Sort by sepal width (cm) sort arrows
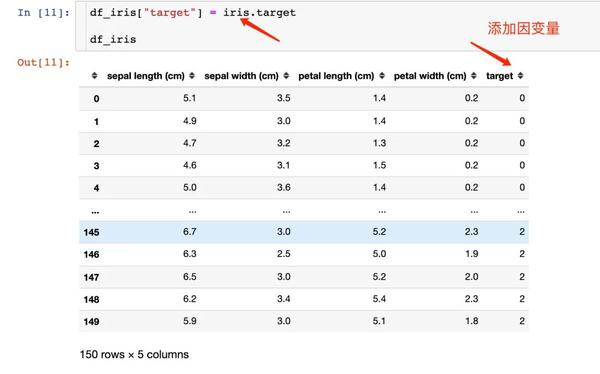This screenshot has height=374, width=600. pos(286,76)
